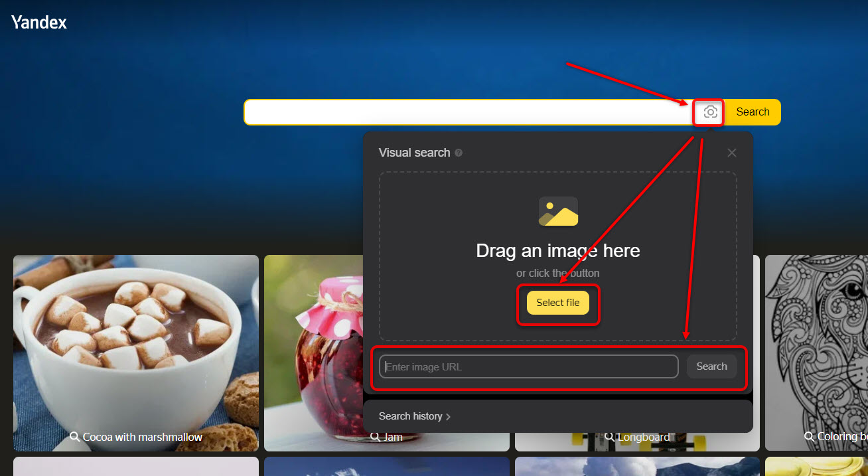This screenshot has height=476, width=868.
Task: Click the Longboard label link
Action: (644, 437)
